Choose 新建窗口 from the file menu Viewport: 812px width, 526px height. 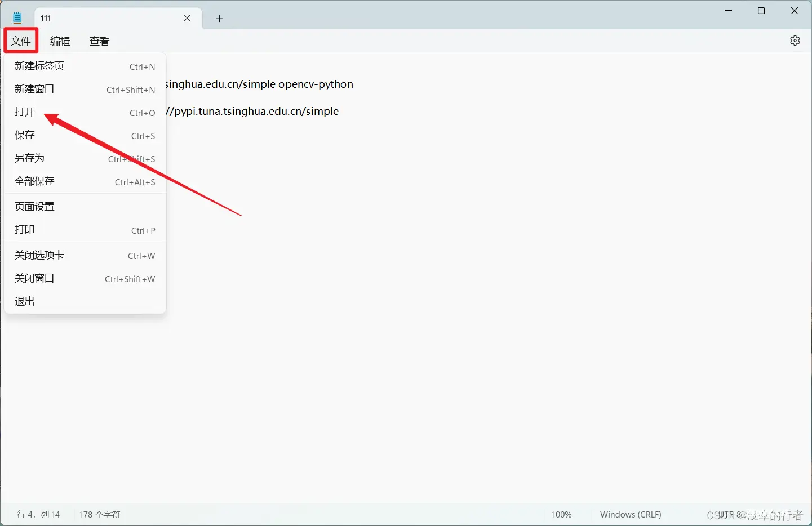[85, 90]
